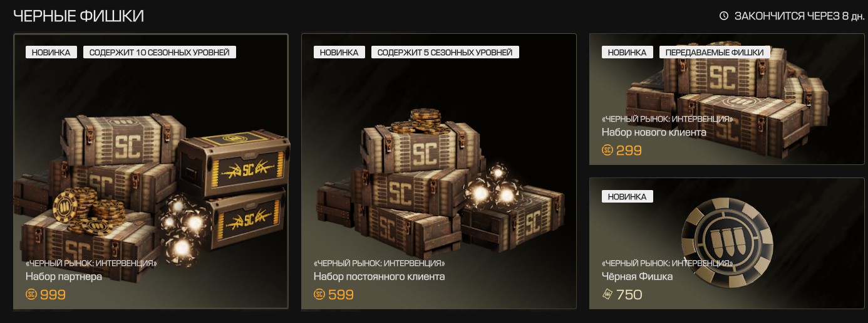
Task: Click the 'Содержит 10 сезонных уровней' tag
Action: [160, 52]
